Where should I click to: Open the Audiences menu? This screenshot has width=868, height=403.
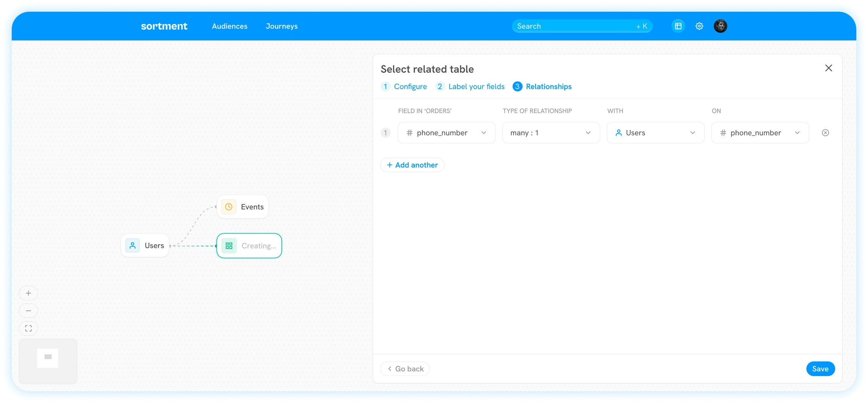pyautogui.click(x=229, y=26)
